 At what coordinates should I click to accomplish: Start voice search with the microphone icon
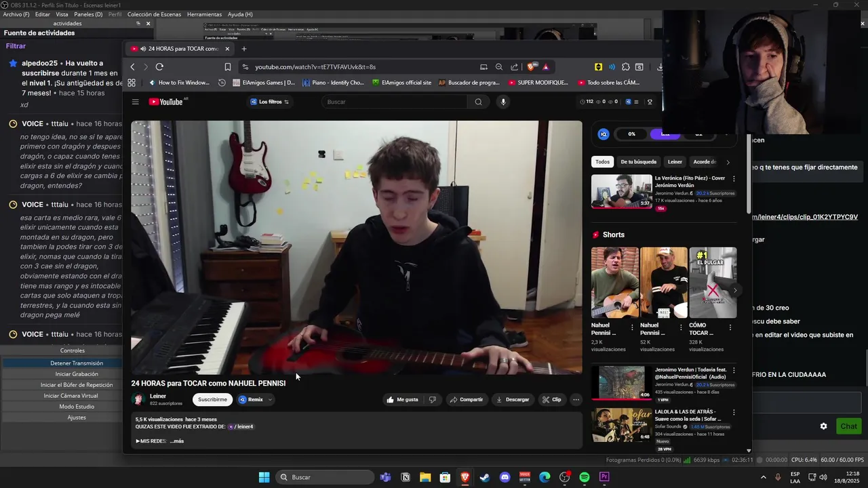502,102
